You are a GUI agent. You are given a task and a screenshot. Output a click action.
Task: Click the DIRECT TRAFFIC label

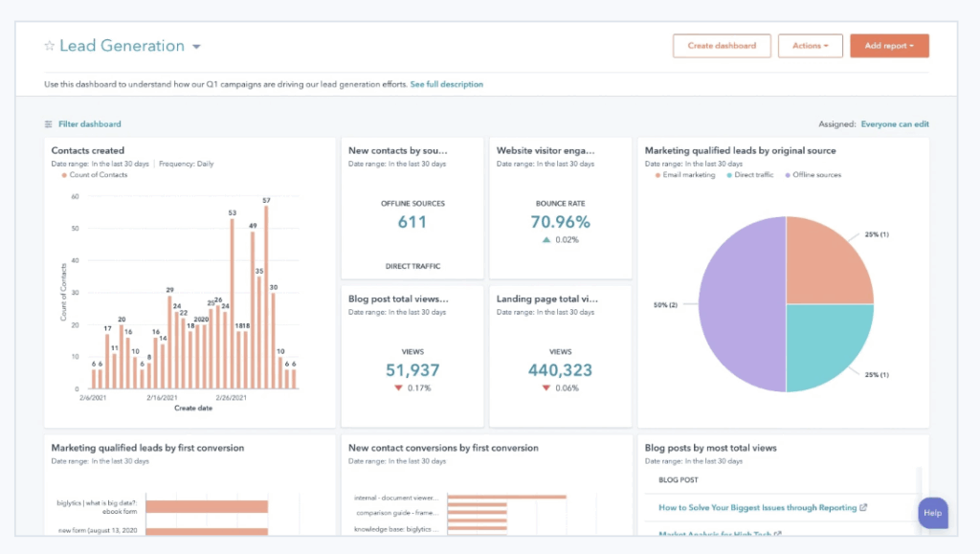pyautogui.click(x=412, y=266)
